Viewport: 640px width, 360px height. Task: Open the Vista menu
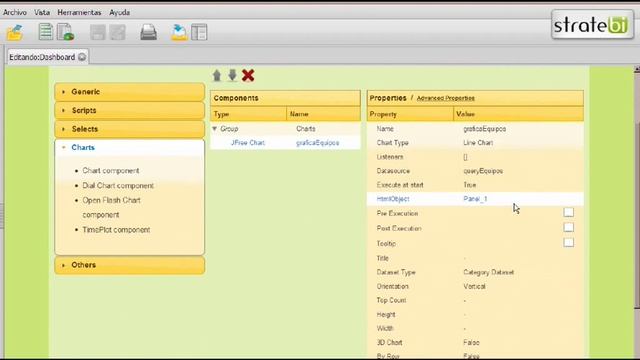coord(42,13)
